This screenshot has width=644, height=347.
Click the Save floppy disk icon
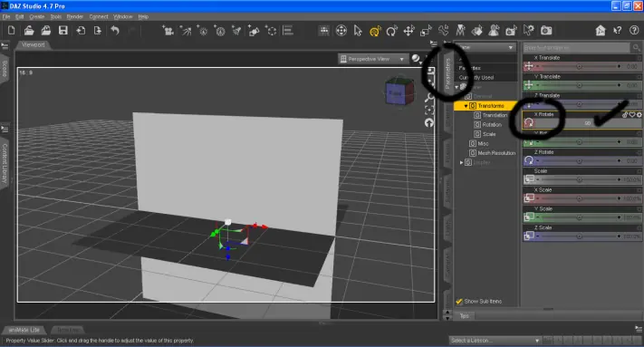[62, 31]
